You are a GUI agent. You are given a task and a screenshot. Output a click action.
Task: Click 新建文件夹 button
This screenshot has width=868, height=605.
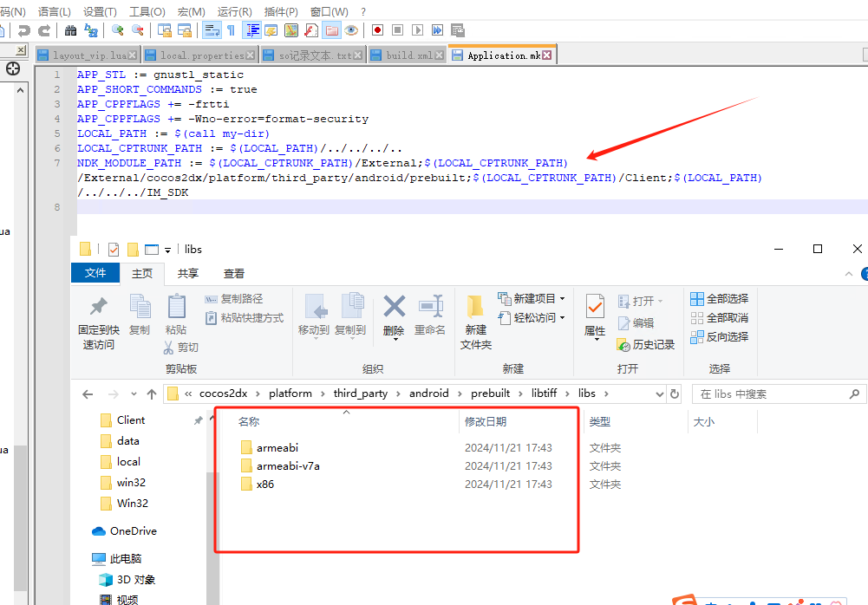(475, 322)
